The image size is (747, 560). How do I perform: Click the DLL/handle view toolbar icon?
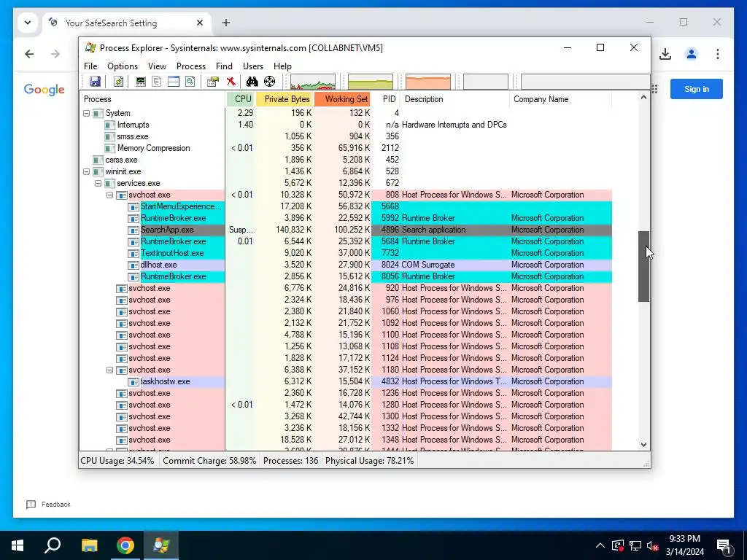[x=190, y=82]
